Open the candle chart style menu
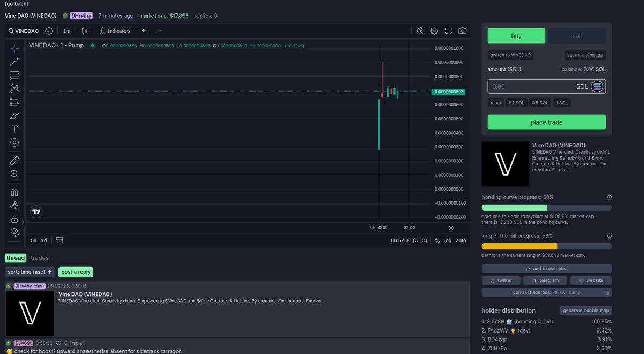Viewport: 644px width, 354px height. pos(84,31)
